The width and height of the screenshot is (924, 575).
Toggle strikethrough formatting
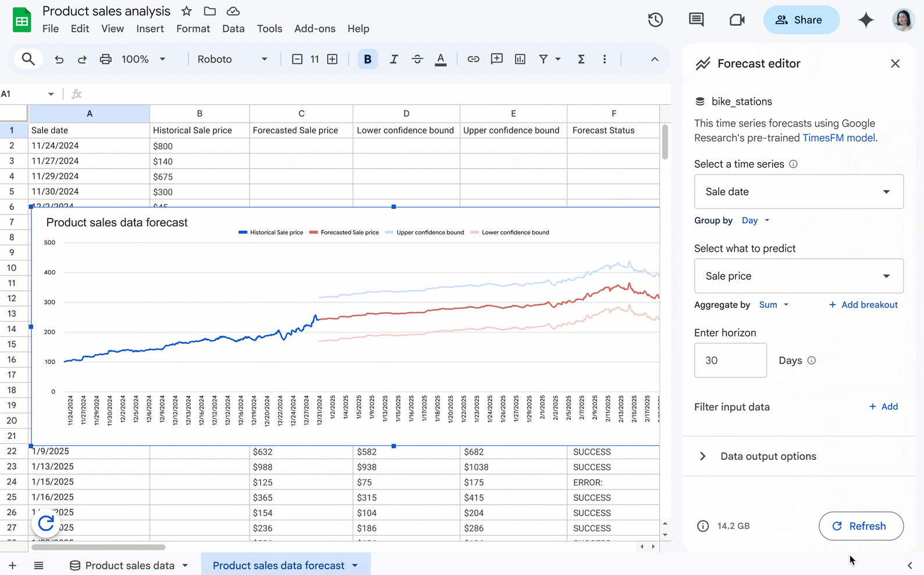417,59
